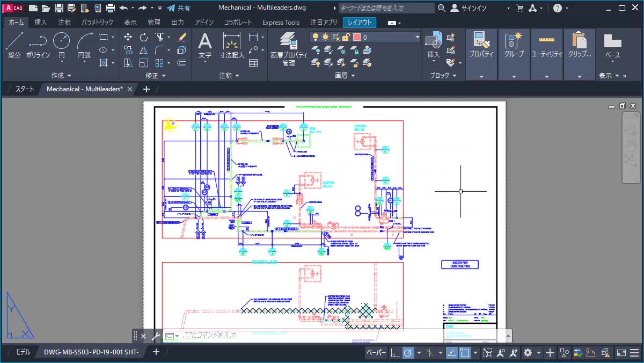Select the 線分 (Line) tool
The image size is (644, 363).
point(14,45)
